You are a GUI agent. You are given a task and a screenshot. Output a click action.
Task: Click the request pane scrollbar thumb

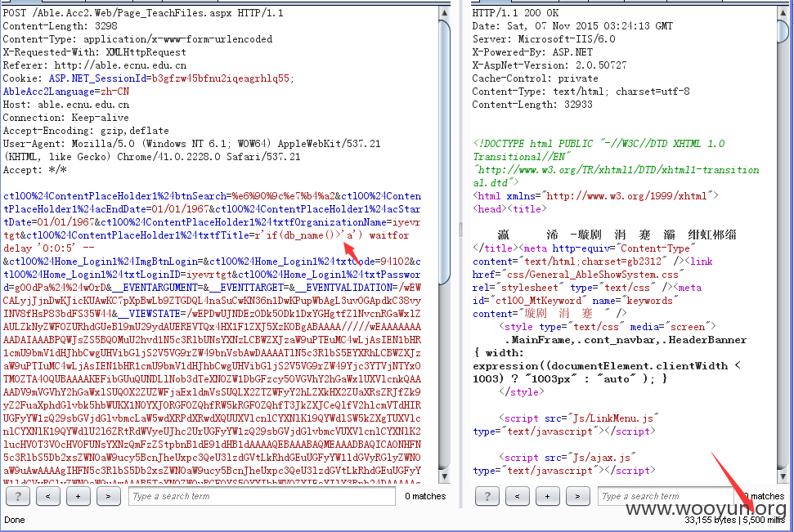click(444, 152)
